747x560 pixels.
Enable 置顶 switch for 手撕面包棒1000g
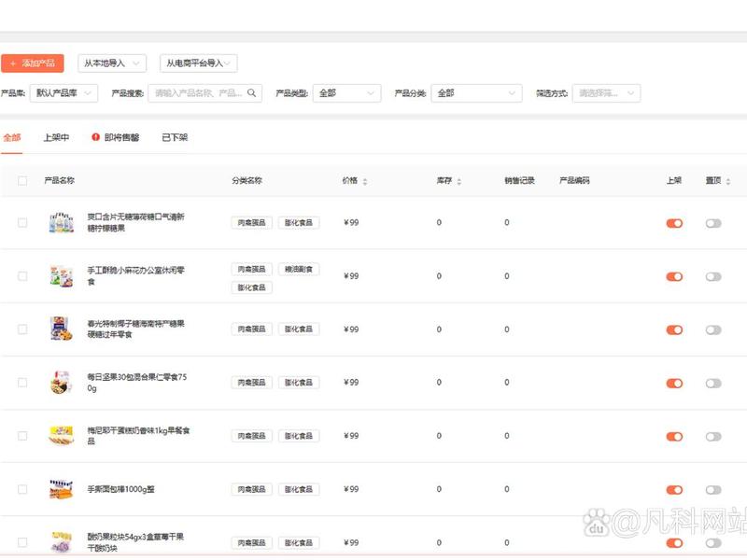click(x=713, y=490)
